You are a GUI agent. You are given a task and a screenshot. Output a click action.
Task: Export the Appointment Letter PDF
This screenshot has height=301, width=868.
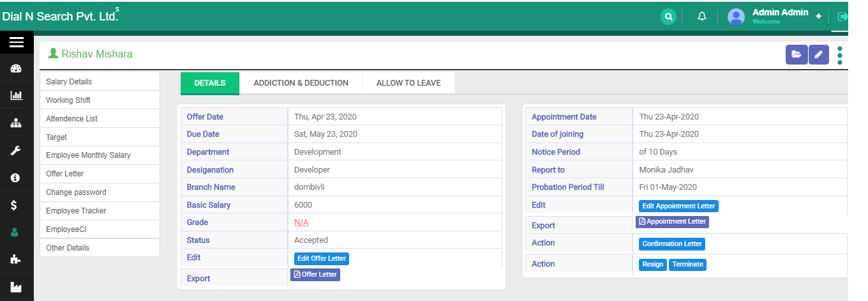[x=673, y=222]
